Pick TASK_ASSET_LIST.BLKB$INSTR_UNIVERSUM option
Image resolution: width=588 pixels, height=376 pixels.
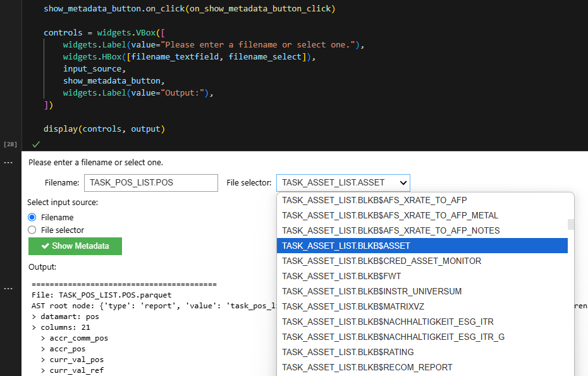[422, 291]
